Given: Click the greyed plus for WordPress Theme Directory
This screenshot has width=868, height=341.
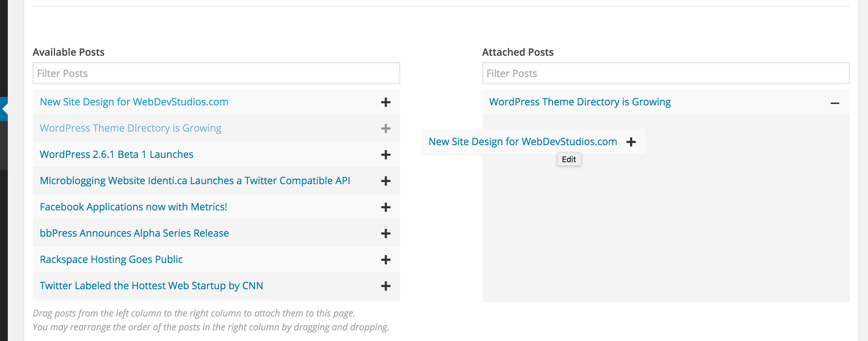Looking at the screenshot, I should point(386,128).
